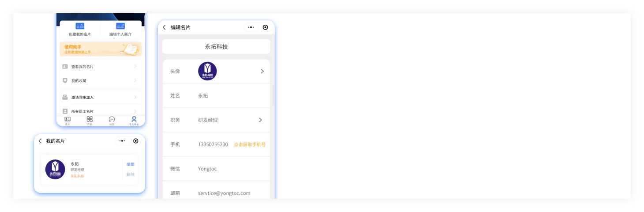Screen dimensions: 644x212
Task: Go back from 我的名片 page
Action: pos(40,141)
